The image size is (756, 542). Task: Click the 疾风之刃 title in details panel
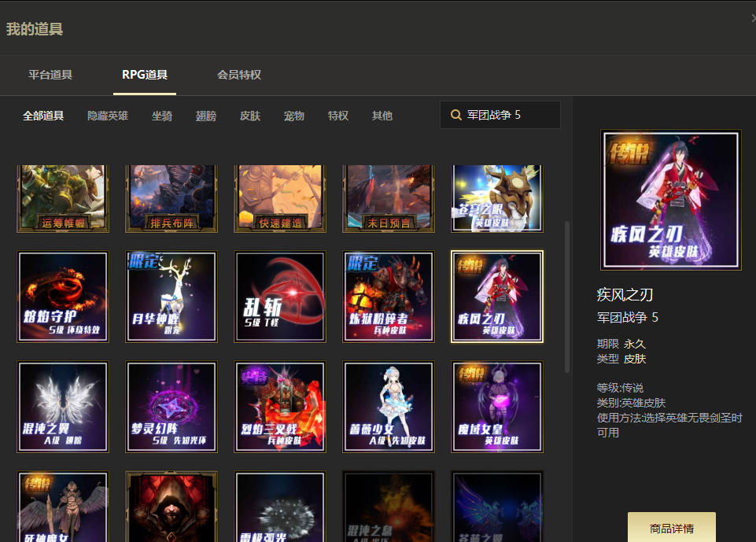(625, 295)
